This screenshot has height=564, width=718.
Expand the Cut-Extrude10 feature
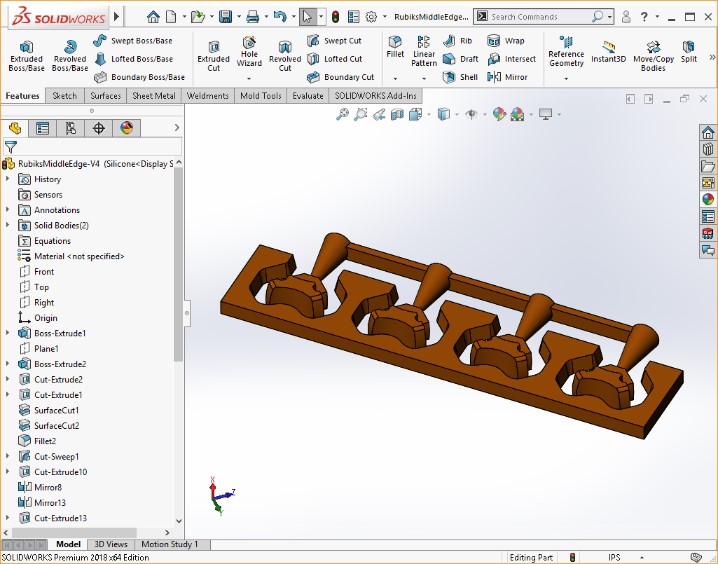pos(7,472)
